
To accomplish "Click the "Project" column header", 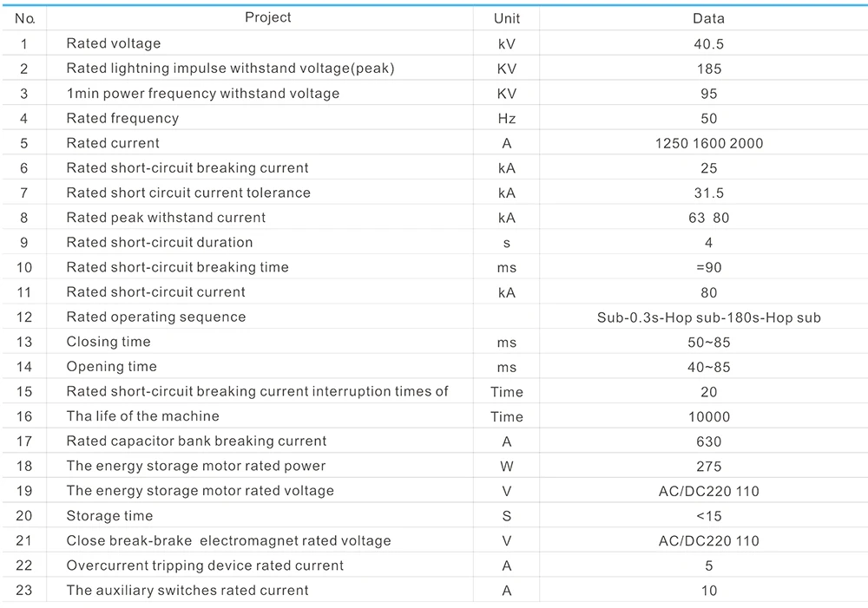I will pos(267,17).
